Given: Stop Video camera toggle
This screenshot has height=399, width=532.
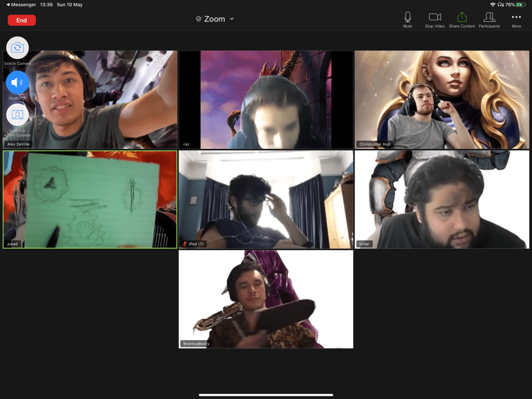Looking at the screenshot, I should click(x=435, y=19).
